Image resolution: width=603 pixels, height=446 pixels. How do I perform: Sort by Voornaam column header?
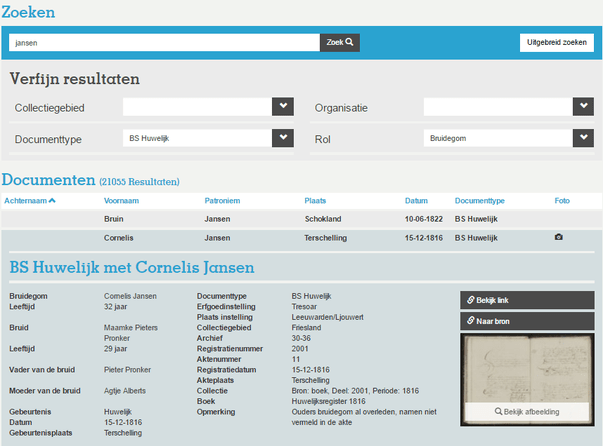pos(122,201)
